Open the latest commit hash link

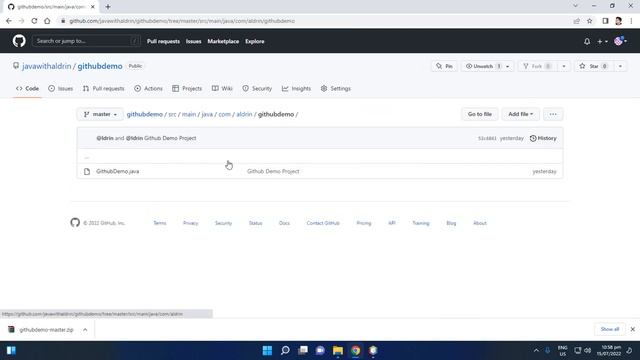click(487, 138)
